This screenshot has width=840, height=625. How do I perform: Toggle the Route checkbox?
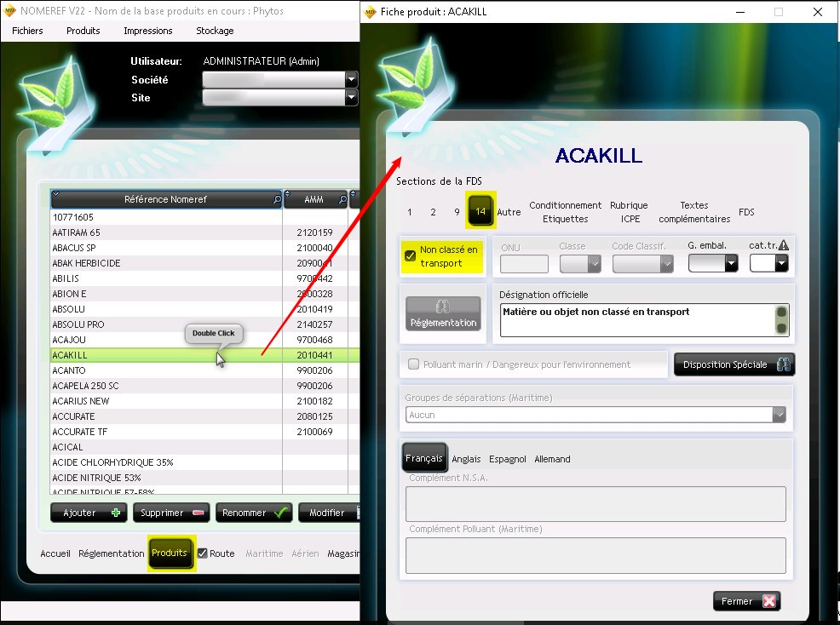(203, 553)
